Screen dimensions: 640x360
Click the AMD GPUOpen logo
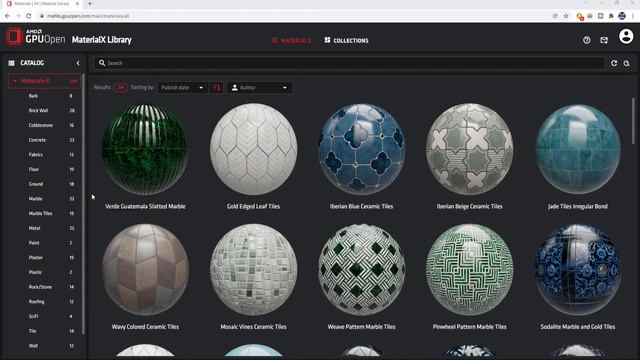tap(36, 37)
